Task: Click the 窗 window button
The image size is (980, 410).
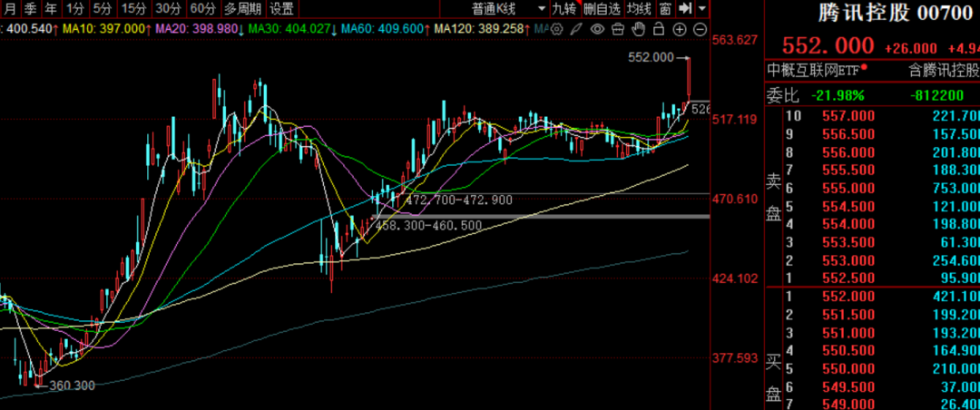Action: tap(666, 9)
